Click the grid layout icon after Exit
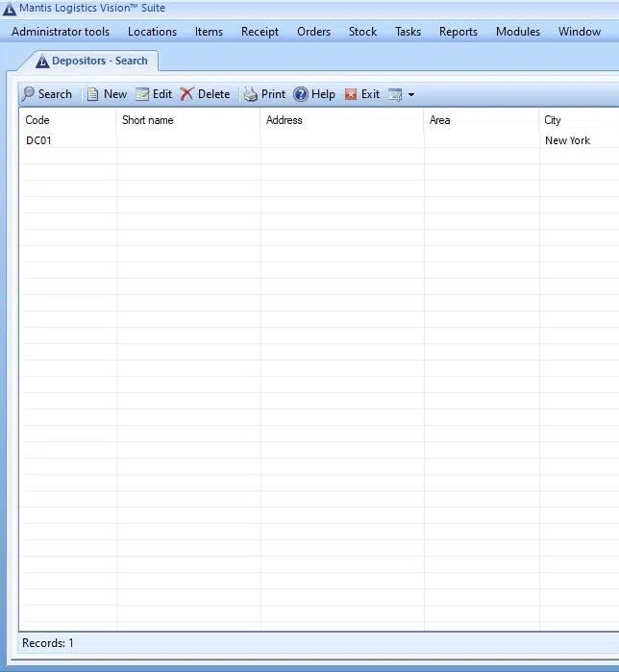619x672 pixels. [394, 94]
